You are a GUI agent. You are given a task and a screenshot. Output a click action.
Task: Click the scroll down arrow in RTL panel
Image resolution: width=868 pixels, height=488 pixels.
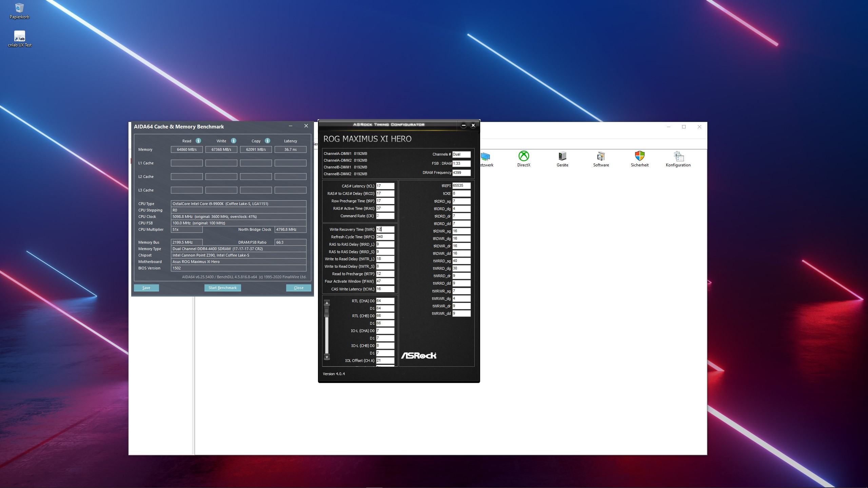(327, 357)
